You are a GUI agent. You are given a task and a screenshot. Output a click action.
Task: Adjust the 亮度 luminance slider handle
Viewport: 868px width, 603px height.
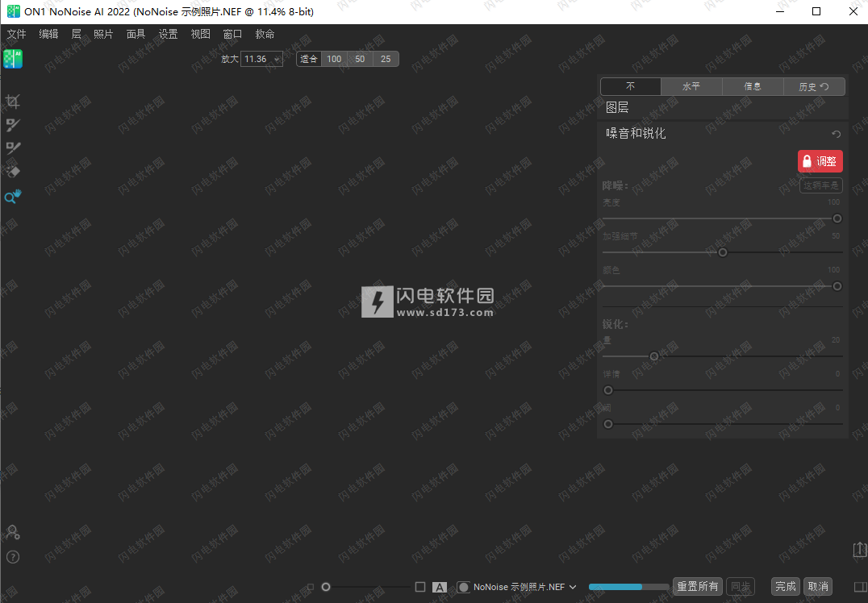(837, 218)
